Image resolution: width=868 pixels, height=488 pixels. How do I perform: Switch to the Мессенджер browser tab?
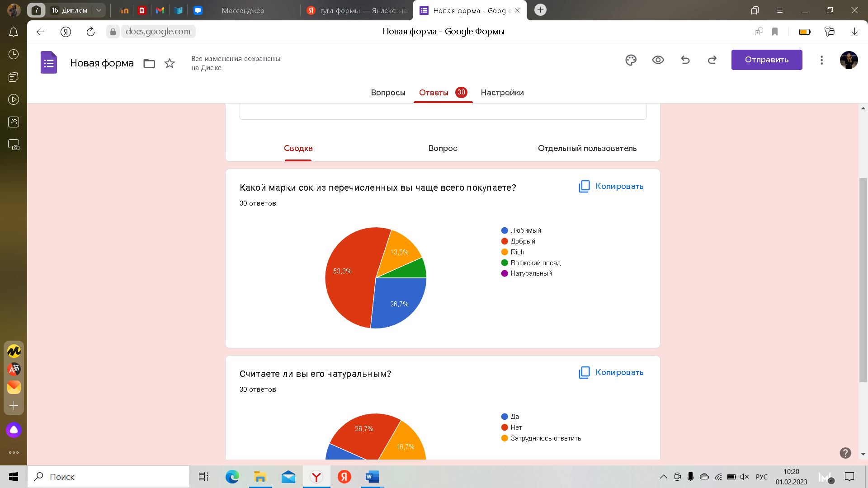tap(243, 10)
